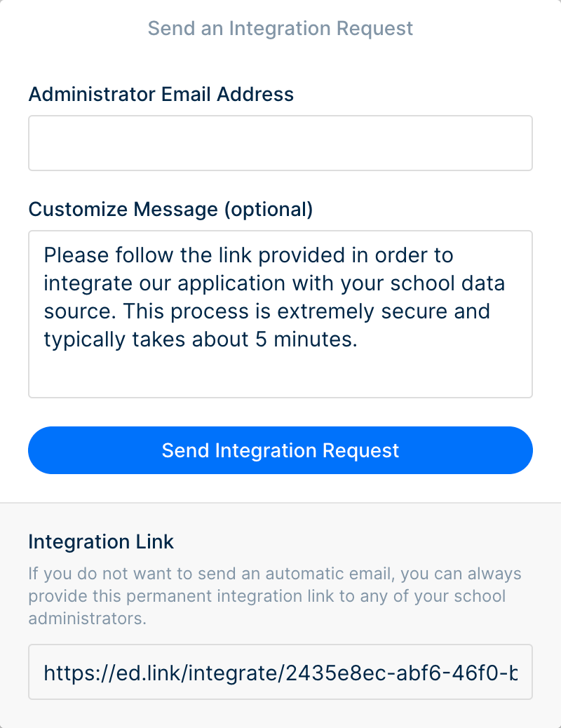
Task: Click the Integration Link heading
Action: (x=101, y=542)
